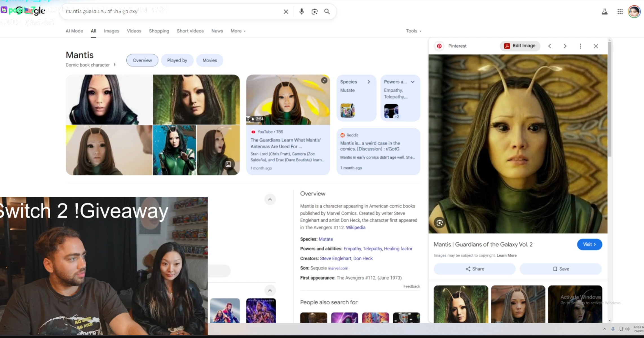Clear the search box with the X icon
644x338 pixels.
[x=286, y=12]
